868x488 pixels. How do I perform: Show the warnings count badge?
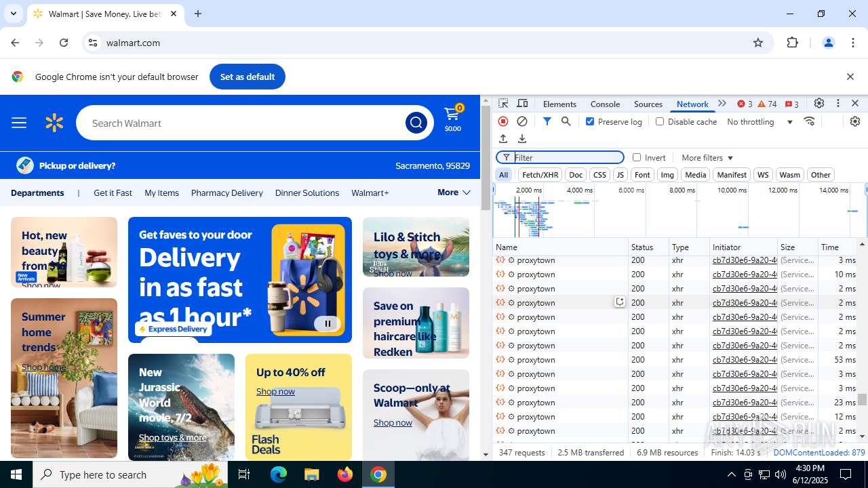[767, 104]
